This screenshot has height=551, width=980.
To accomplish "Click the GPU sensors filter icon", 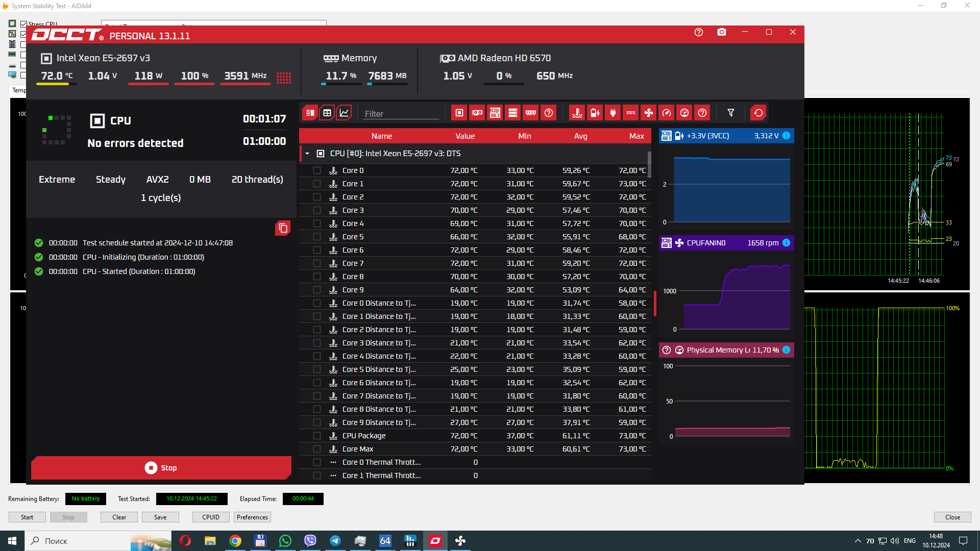I will (x=477, y=113).
